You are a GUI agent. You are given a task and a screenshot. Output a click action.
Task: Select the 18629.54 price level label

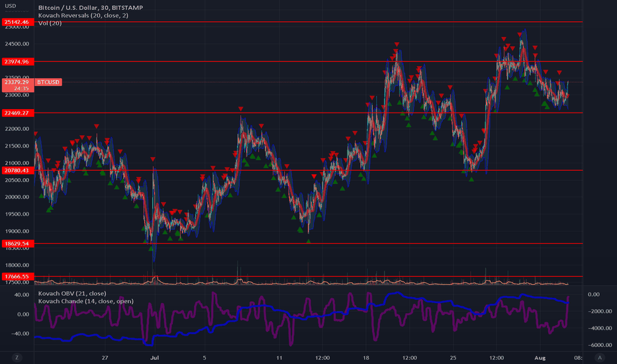[x=18, y=244]
